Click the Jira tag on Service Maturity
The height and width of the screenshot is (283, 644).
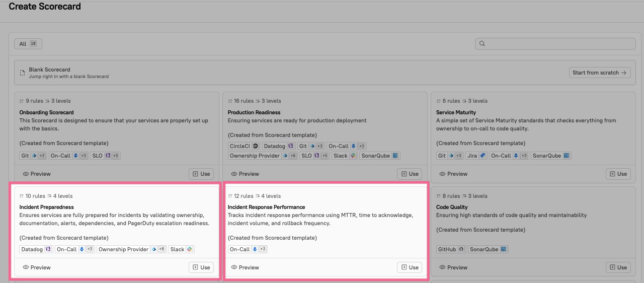[476, 156]
